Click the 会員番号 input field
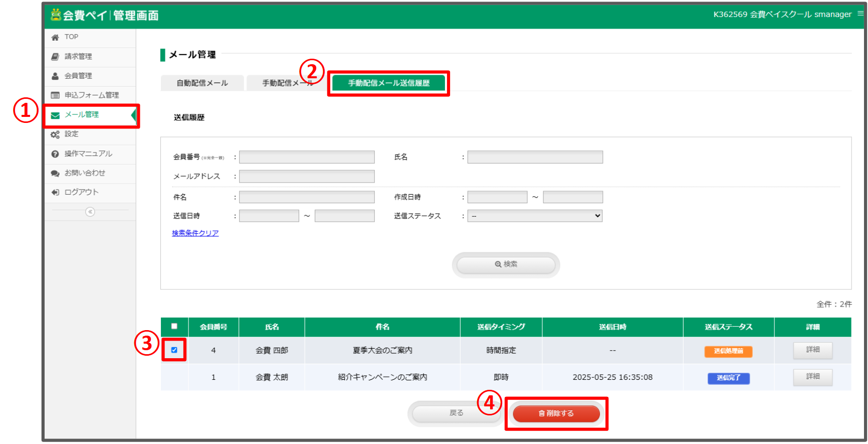 point(307,158)
